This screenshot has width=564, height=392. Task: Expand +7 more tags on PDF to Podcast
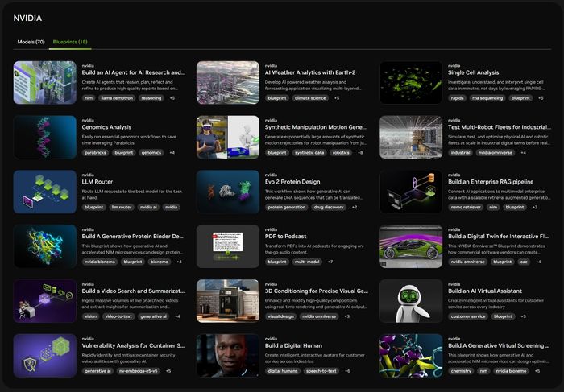click(x=330, y=262)
